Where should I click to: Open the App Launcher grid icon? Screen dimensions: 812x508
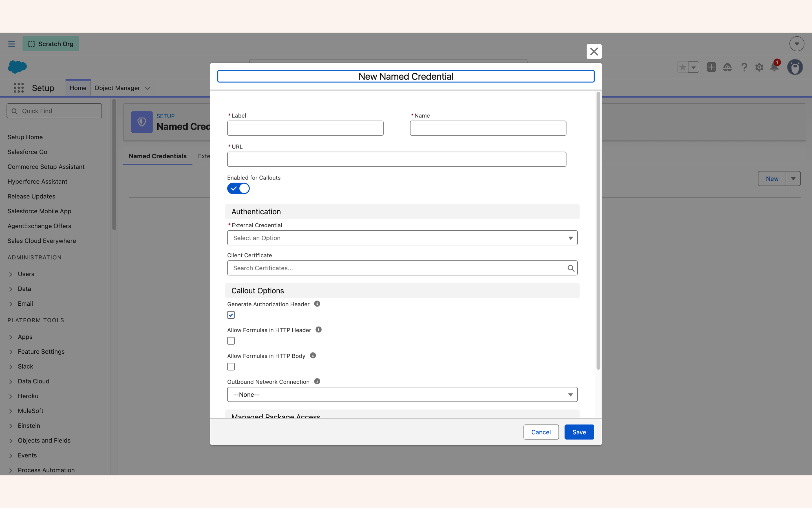(x=19, y=88)
